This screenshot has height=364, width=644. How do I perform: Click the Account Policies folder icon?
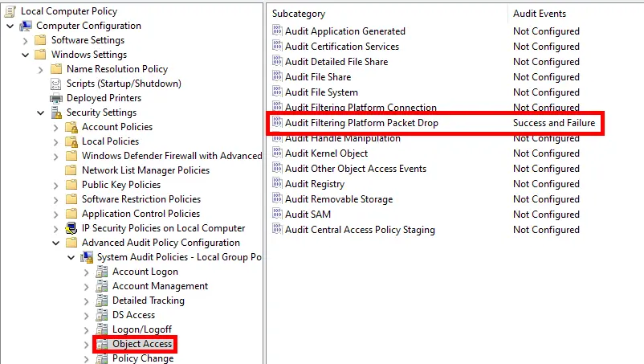(71, 127)
